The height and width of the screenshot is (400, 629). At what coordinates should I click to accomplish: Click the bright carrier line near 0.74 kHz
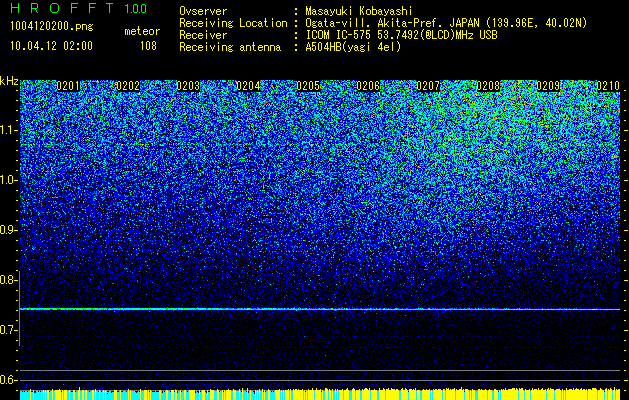pyautogui.click(x=320, y=309)
